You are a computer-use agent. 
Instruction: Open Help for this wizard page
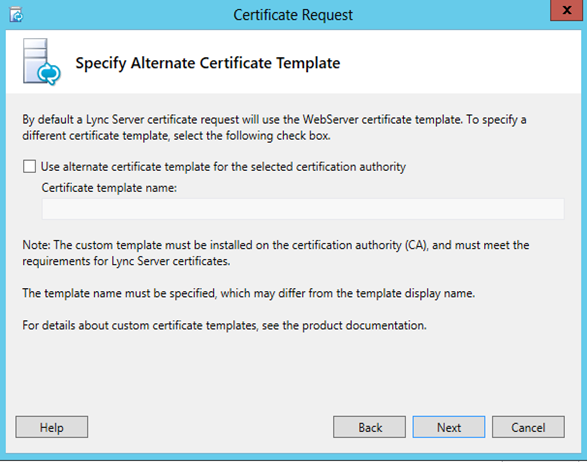52,427
